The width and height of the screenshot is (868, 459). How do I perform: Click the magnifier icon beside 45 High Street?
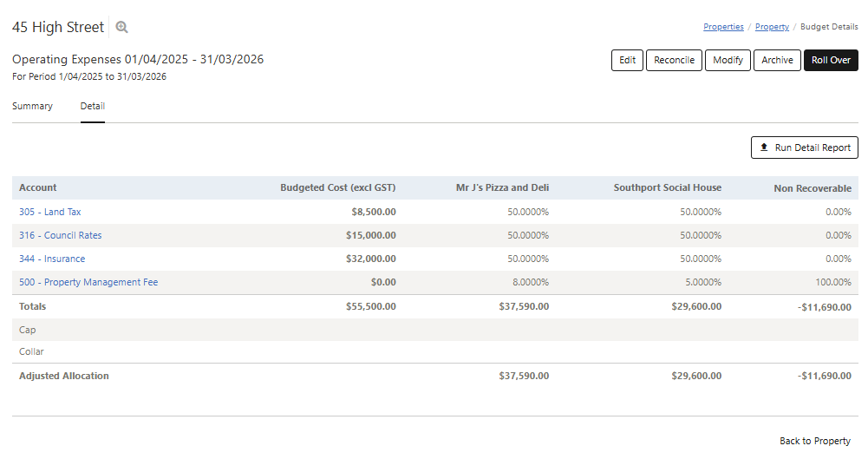[x=122, y=28]
